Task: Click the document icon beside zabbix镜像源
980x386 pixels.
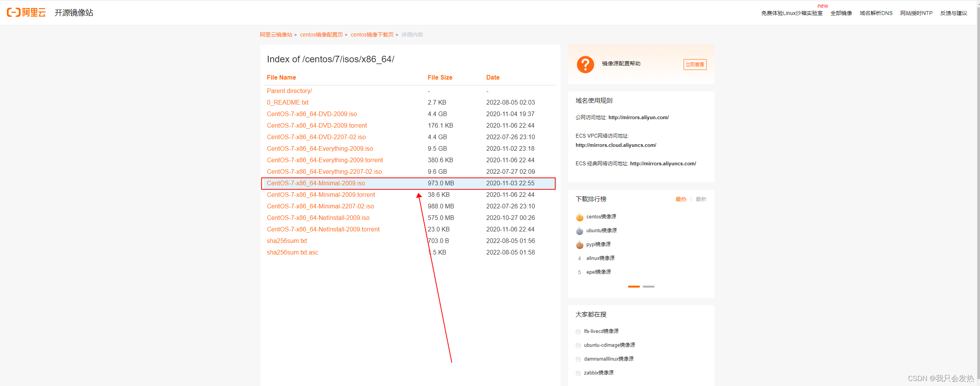Action: [578, 373]
